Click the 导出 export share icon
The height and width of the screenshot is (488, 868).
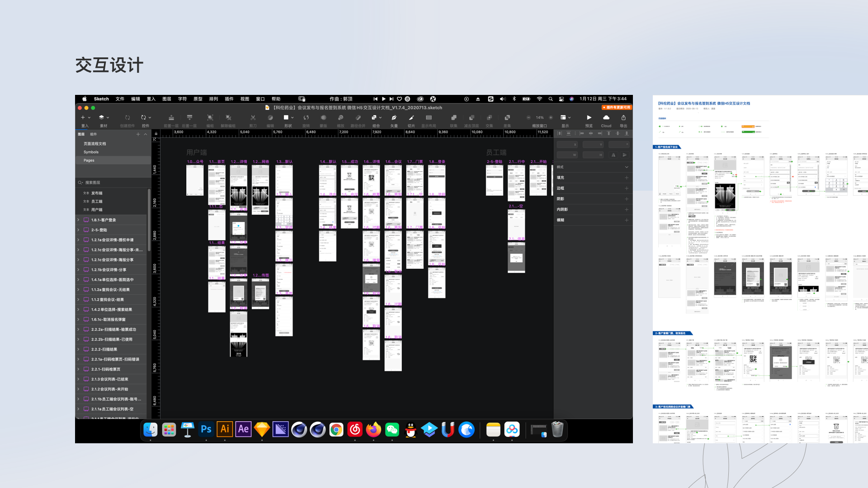coord(623,117)
